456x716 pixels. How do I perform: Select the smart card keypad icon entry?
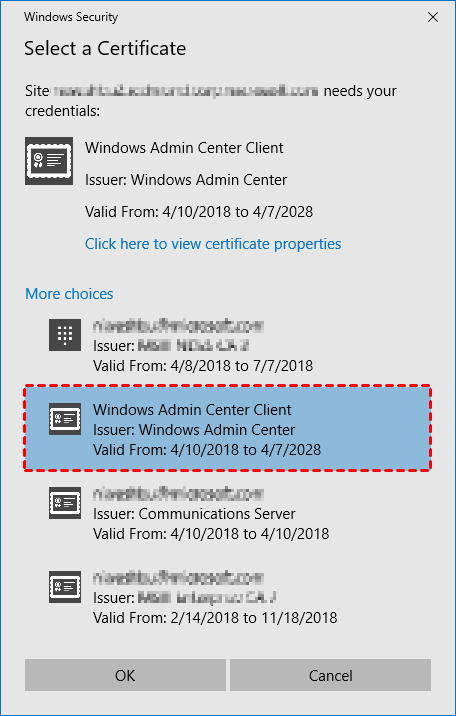coord(65,335)
